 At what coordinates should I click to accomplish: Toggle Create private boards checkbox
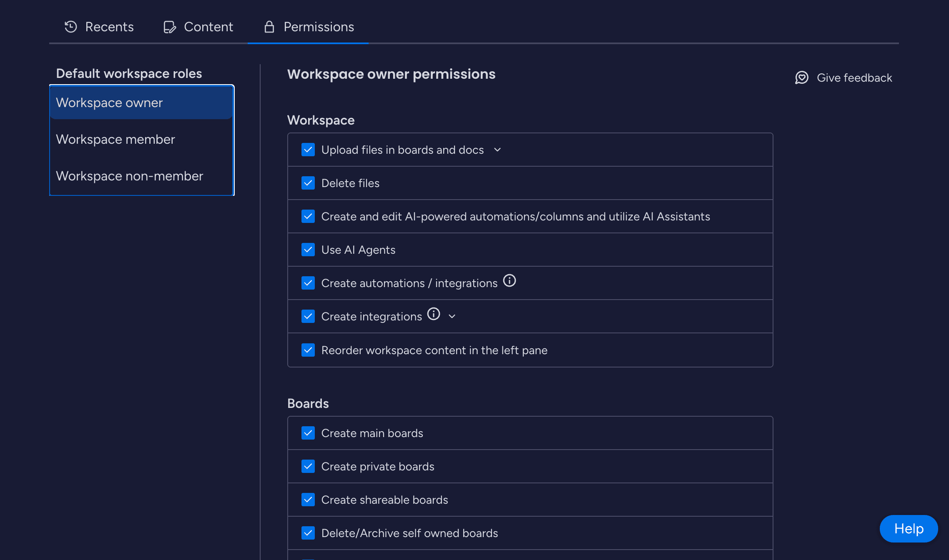click(x=308, y=466)
